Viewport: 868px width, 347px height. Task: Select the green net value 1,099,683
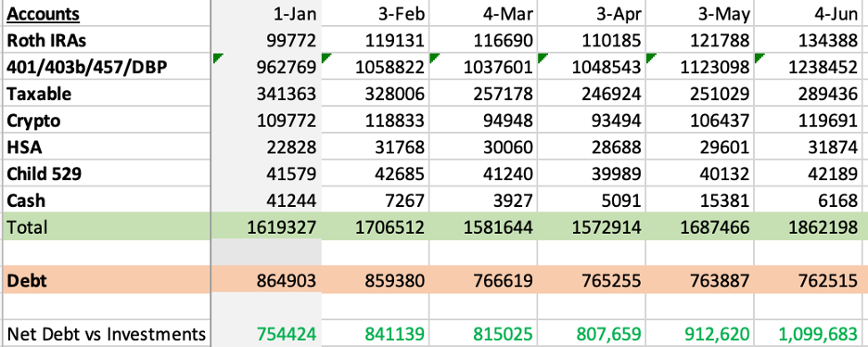point(810,334)
